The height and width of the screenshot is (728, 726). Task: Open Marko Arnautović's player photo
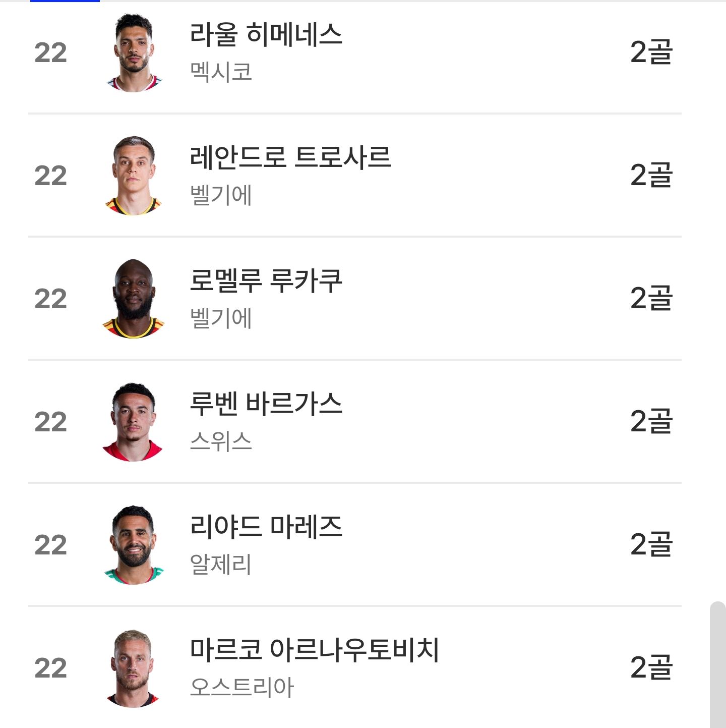(x=133, y=668)
